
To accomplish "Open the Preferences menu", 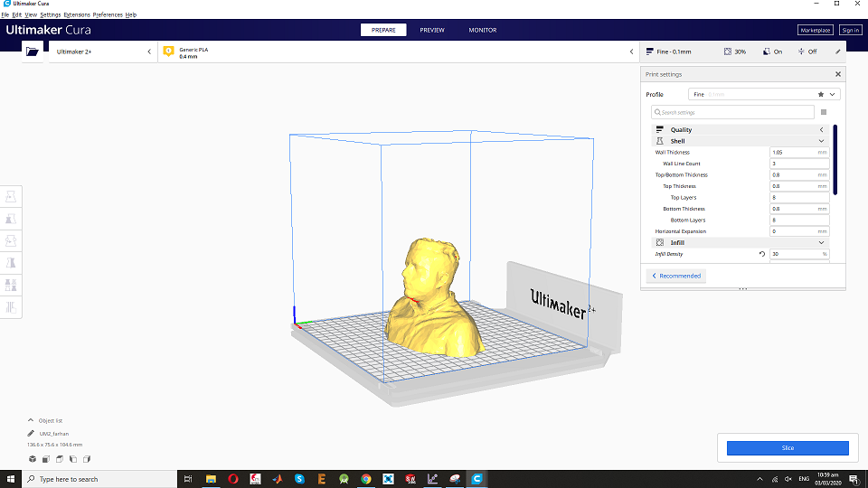I will coord(108,15).
